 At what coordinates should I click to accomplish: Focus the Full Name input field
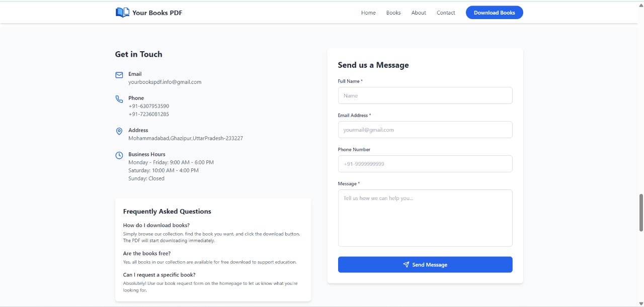coord(425,95)
